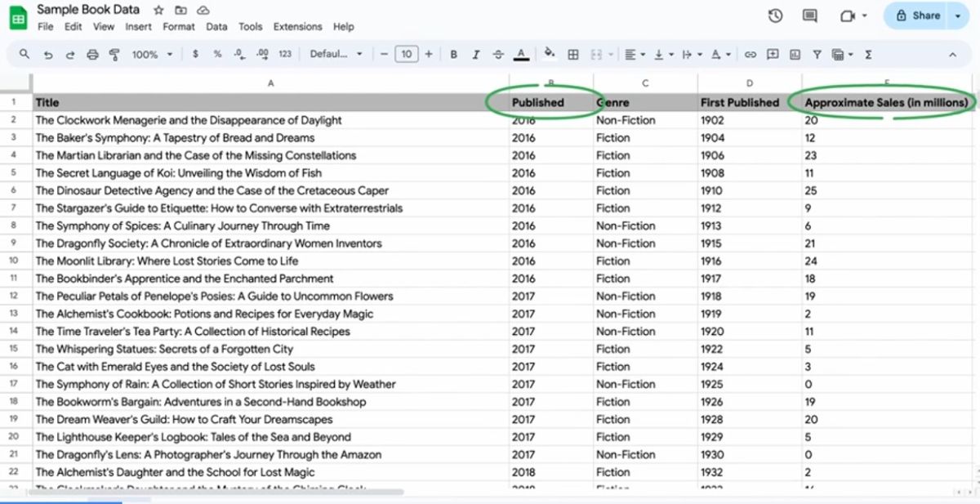Screen dimensions: 980x504
Task: Open the zoom 100% dropdown
Action: tap(152, 55)
